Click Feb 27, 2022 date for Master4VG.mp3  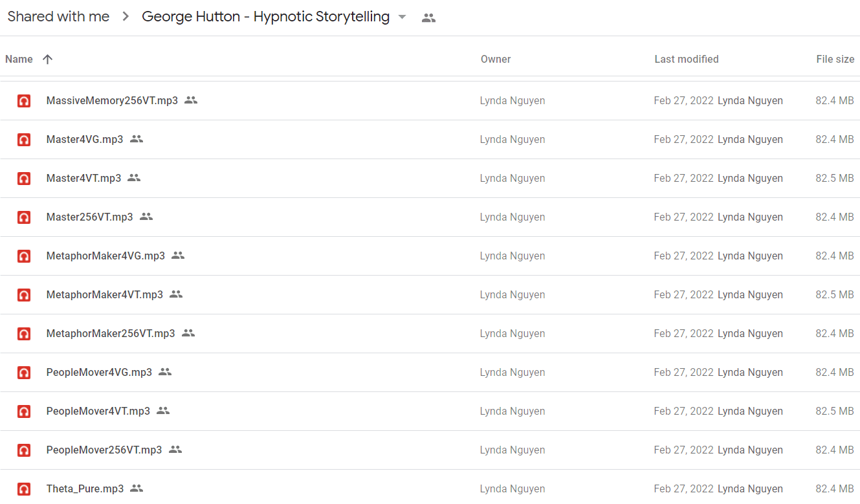click(x=683, y=140)
